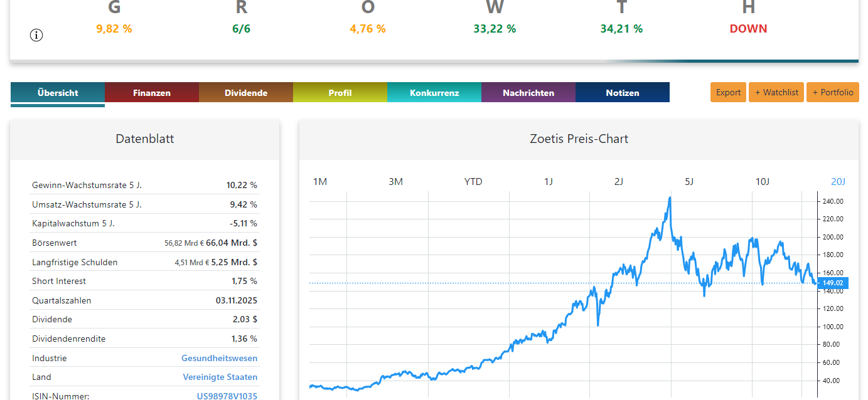Click the Quartalszahlen date 03.11.2025
868x400 pixels.
tap(237, 300)
